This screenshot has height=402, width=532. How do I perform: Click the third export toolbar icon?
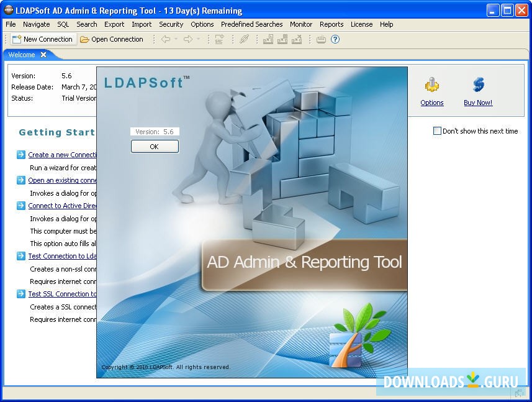click(x=297, y=39)
